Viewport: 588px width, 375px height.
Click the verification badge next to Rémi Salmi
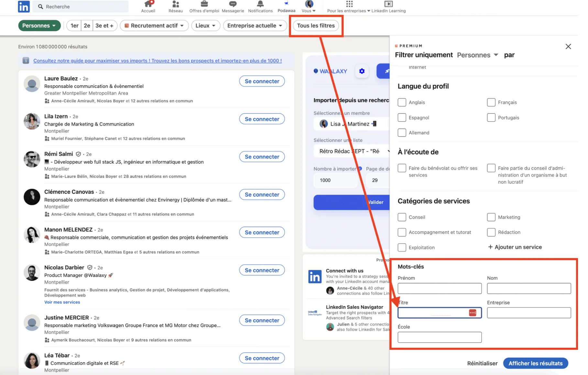coord(78,154)
